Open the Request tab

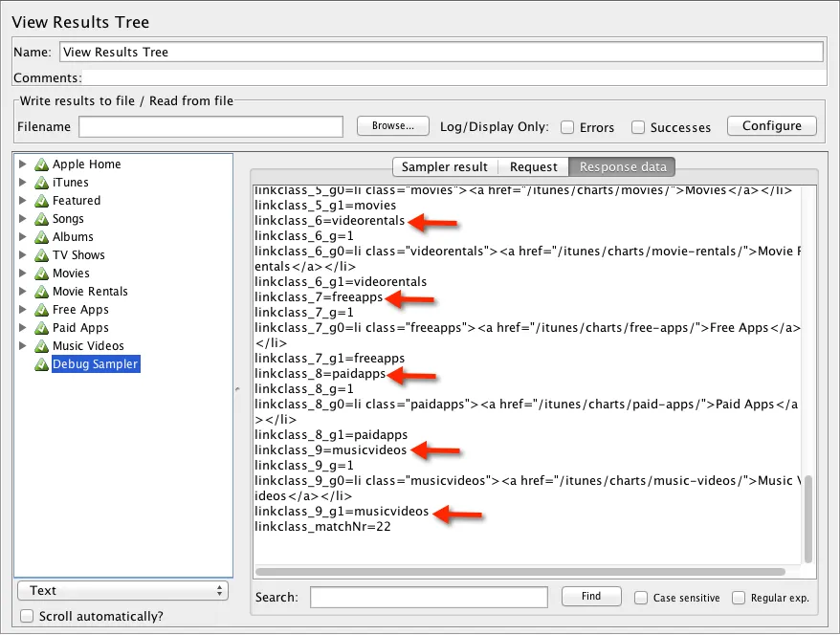[x=533, y=166]
